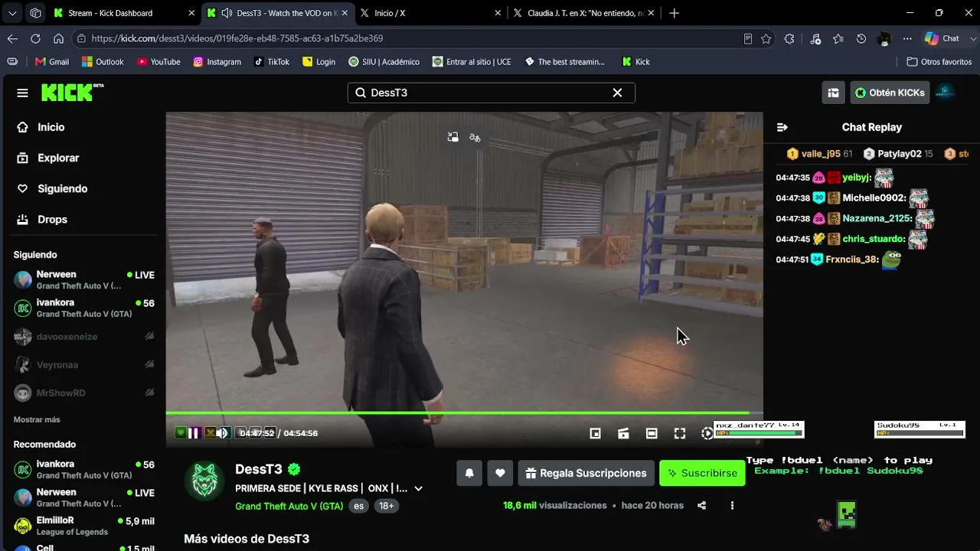Focus the search field containing DessT3
Image resolution: width=980 pixels, height=551 pixels.
(491, 93)
